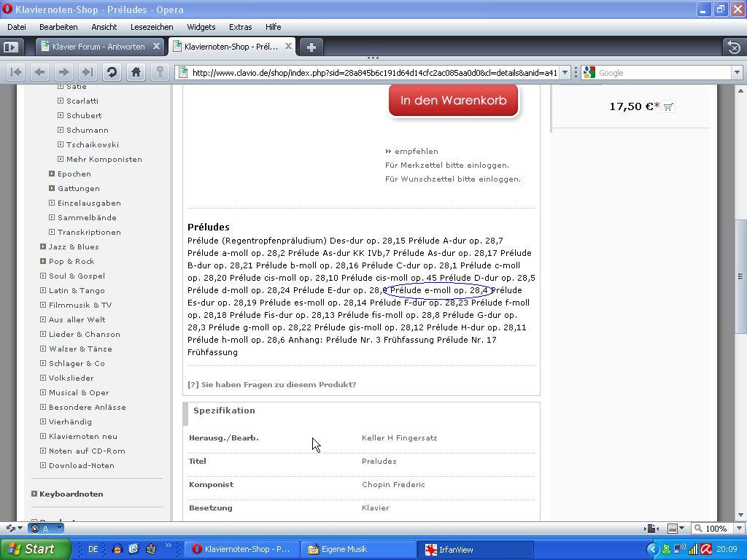This screenshot has height=560, width=747.
Task: Open the address bar history dropdown
Action: tap(565, 73)
